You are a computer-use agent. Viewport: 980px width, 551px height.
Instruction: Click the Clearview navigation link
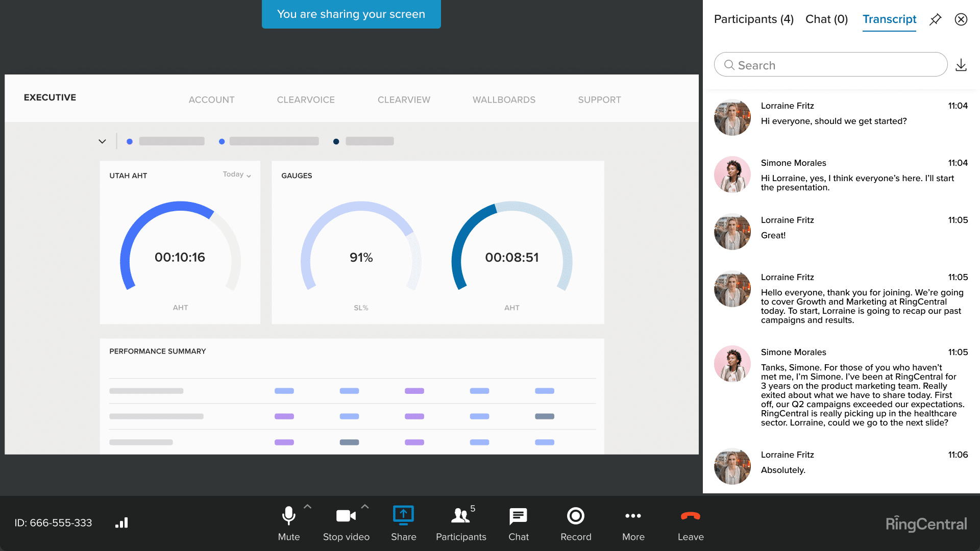[x=404, y=100]
